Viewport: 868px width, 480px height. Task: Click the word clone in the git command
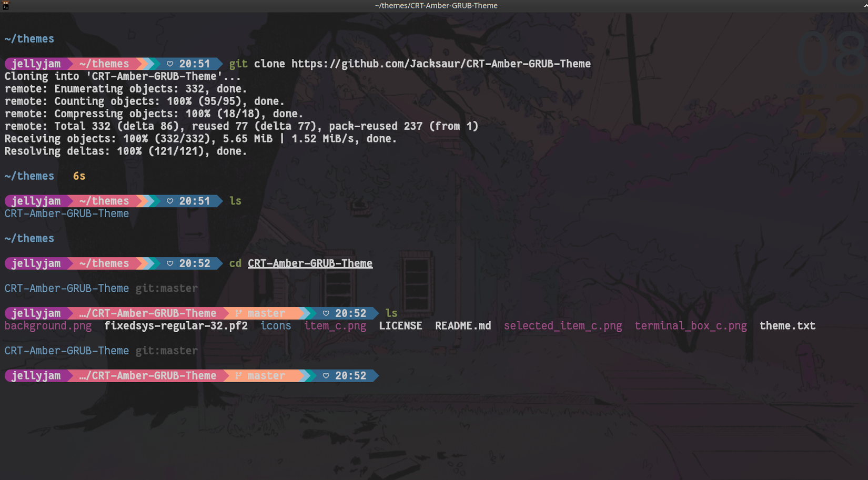(x=269, y=64)
